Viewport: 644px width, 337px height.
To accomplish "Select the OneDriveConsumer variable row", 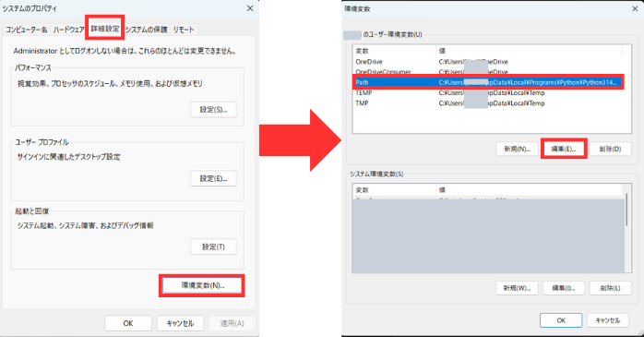I will [x=487, y=72].
